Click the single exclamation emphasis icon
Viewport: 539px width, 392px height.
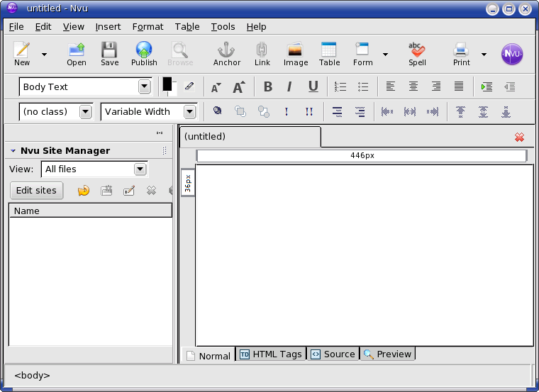pyautogui.click(x=287, y=111)
